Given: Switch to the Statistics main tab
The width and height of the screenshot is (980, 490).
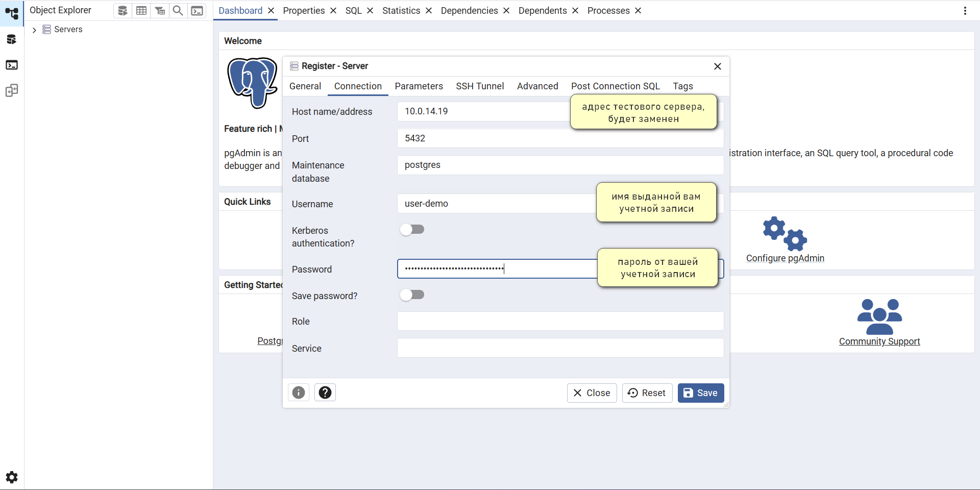Looking at the screenshot, I should click(401, 11).
